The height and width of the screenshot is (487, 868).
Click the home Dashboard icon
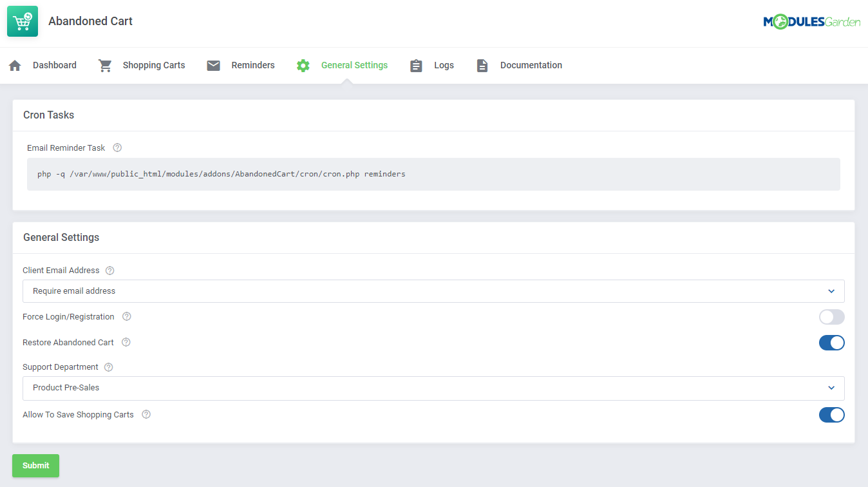coord(14,65)
